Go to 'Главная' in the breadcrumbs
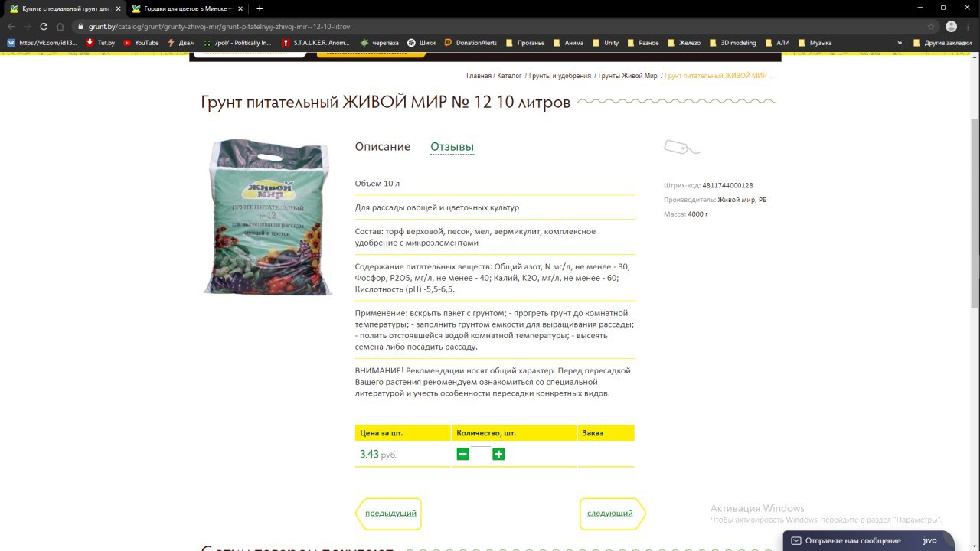980x551 pixels. (x=479, y=76)
